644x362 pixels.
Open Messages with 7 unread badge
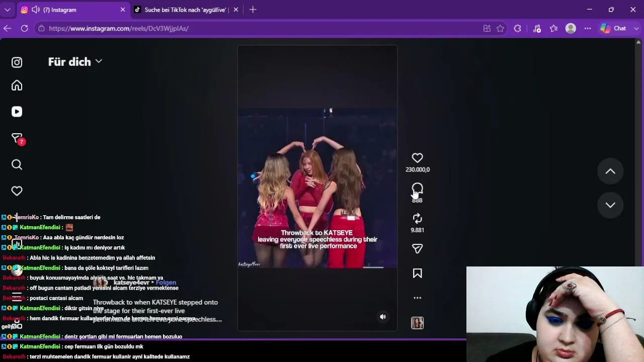click(x=18, y=139)
